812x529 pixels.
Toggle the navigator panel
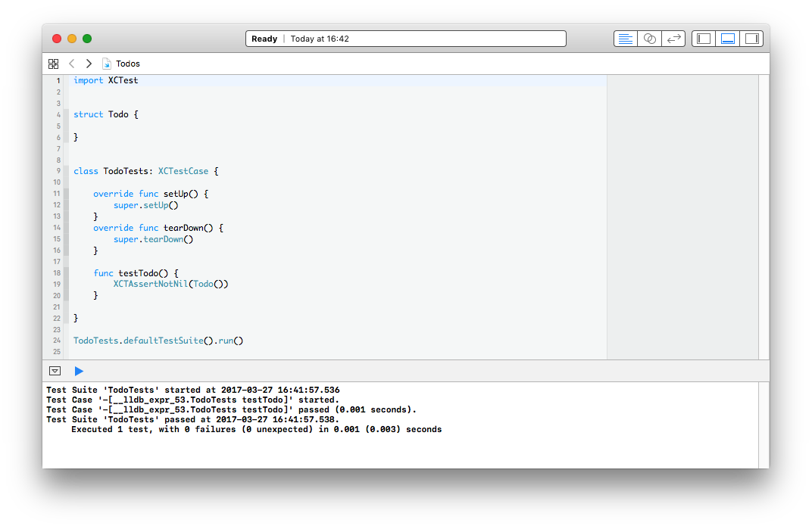(x=704, y=39)
